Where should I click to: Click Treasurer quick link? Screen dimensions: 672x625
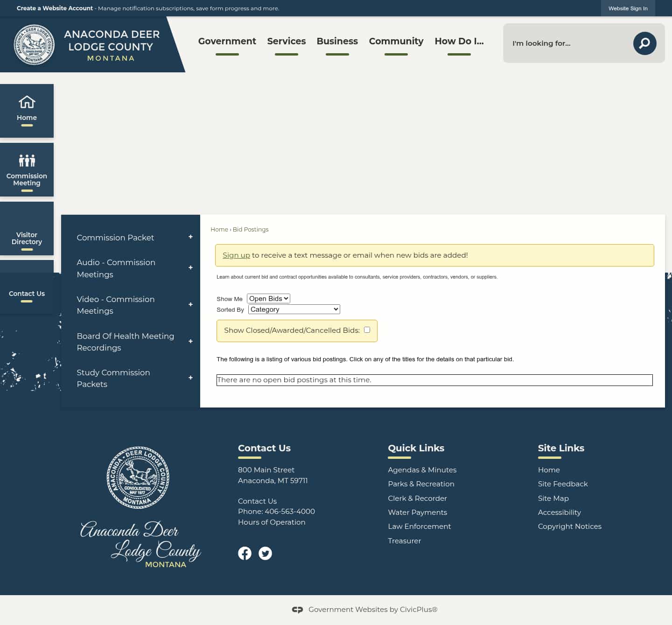(404, 541)
